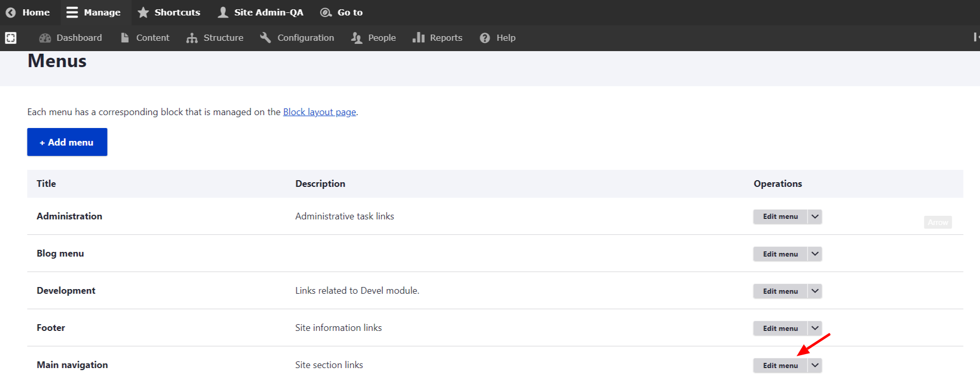Open the Structure menu item
This screenshot has height=382, width=980.
click(x=215, y=38)
